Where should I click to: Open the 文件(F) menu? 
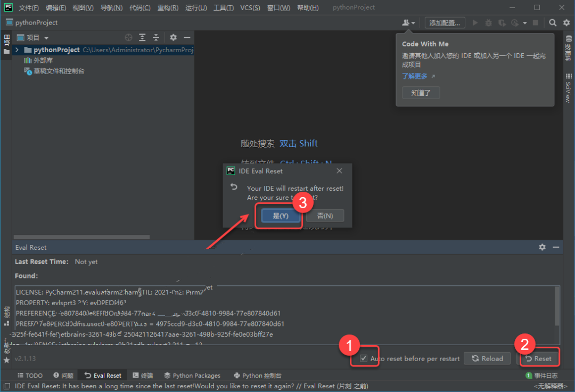tap(29, 7)
